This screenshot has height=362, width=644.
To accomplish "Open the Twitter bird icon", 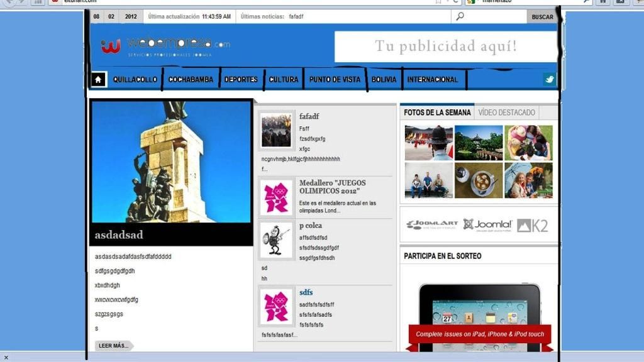I will pyautogui.click(x=550, y=80).
